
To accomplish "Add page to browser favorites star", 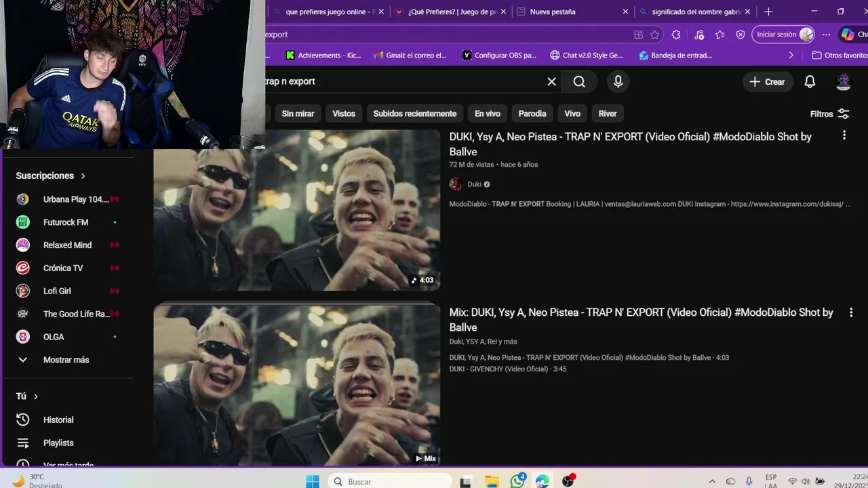I will (654, 35).
